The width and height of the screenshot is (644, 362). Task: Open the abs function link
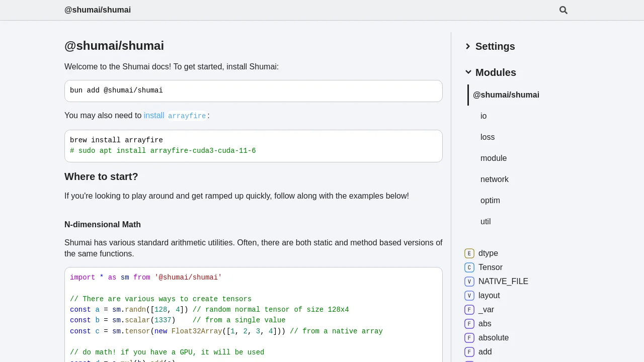485,324
